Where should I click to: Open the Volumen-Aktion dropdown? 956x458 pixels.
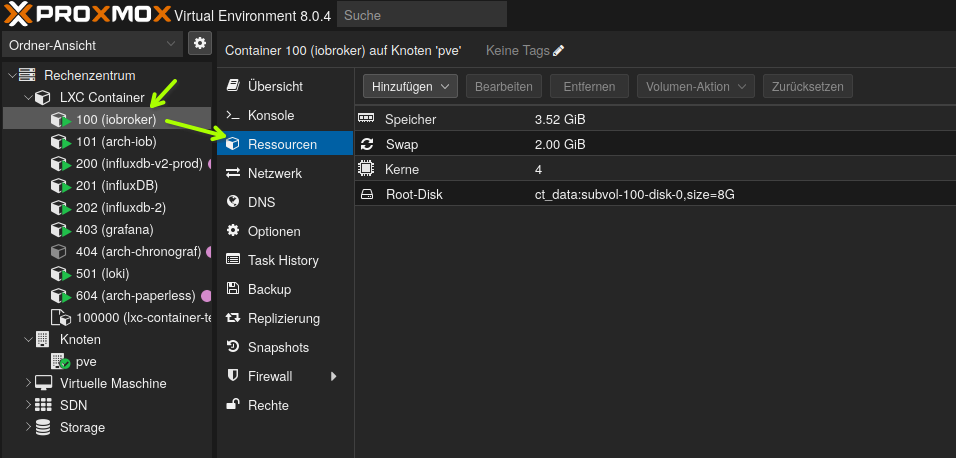696,87
